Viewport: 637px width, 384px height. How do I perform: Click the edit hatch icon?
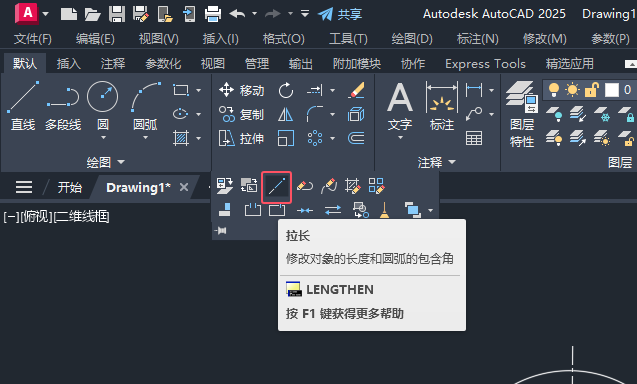[353, 186]
